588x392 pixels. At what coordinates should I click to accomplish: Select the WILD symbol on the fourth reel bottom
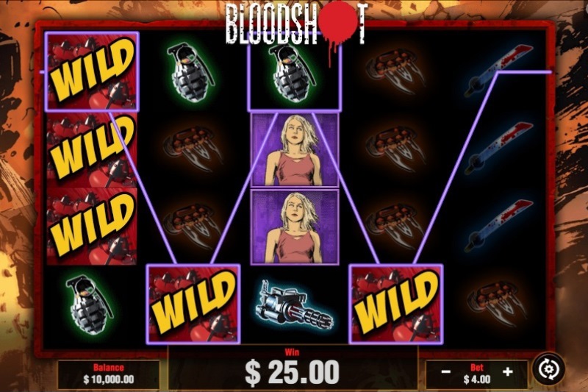pos(396,304)
